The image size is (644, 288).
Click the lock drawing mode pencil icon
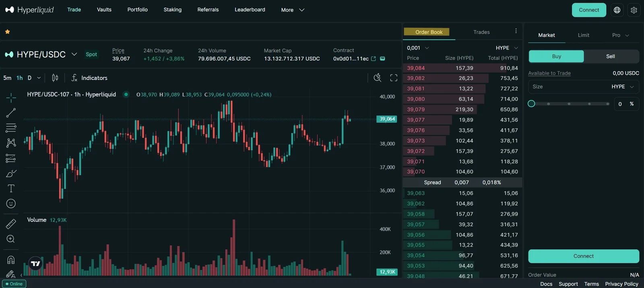[11, 274]
